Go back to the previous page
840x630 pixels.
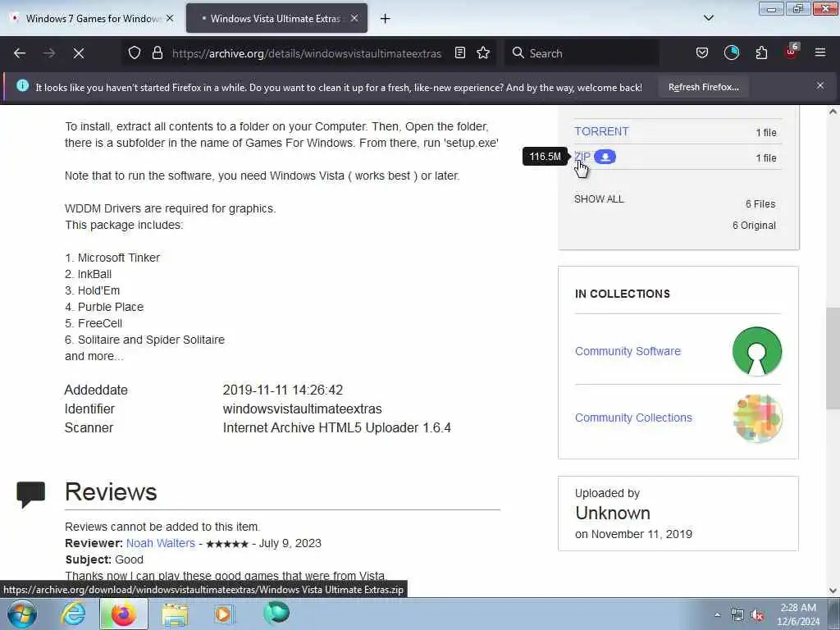tap(20, 53)
